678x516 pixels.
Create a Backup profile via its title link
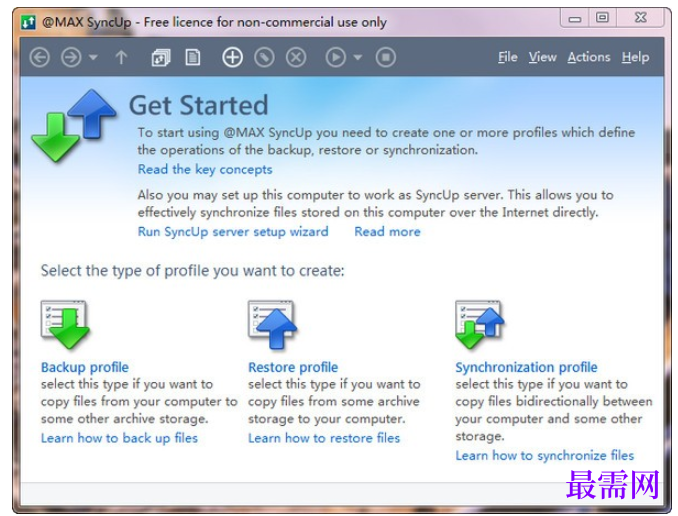[85, 367]
